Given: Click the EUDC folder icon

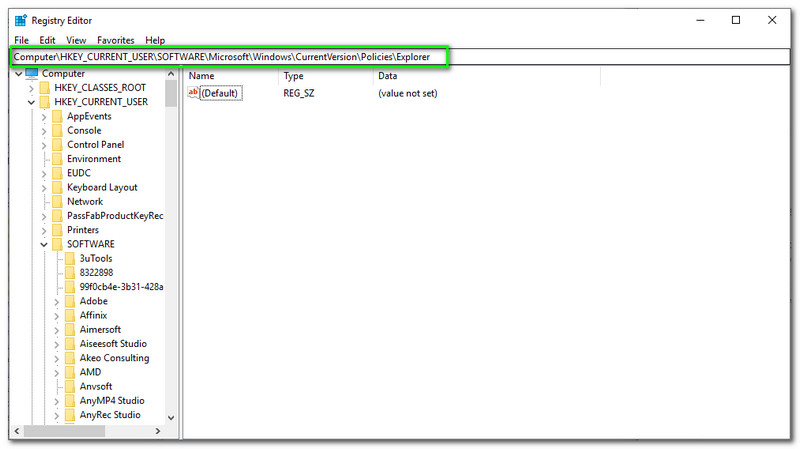Looking at the screenshot, I should point(58,173).
